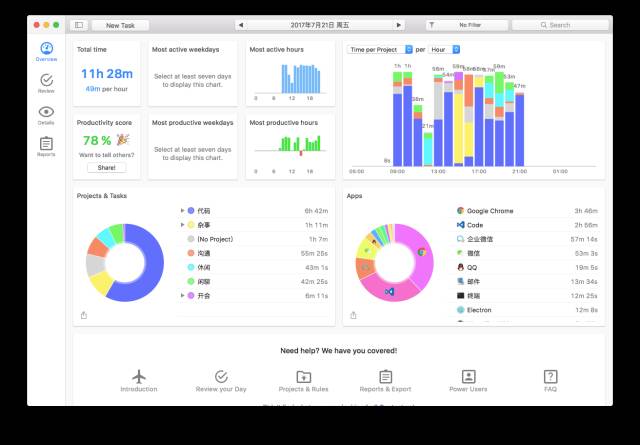Open the No Filter dropdown
The height and width of the screenshot is (445, 640).
pyautogui.click(x=467, y=25)
